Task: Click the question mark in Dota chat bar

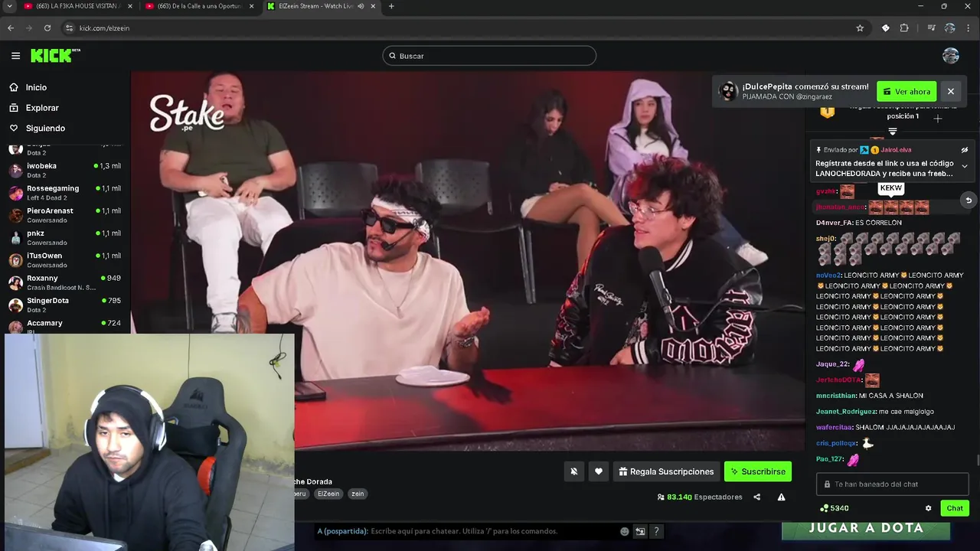Action: point(656,531)
